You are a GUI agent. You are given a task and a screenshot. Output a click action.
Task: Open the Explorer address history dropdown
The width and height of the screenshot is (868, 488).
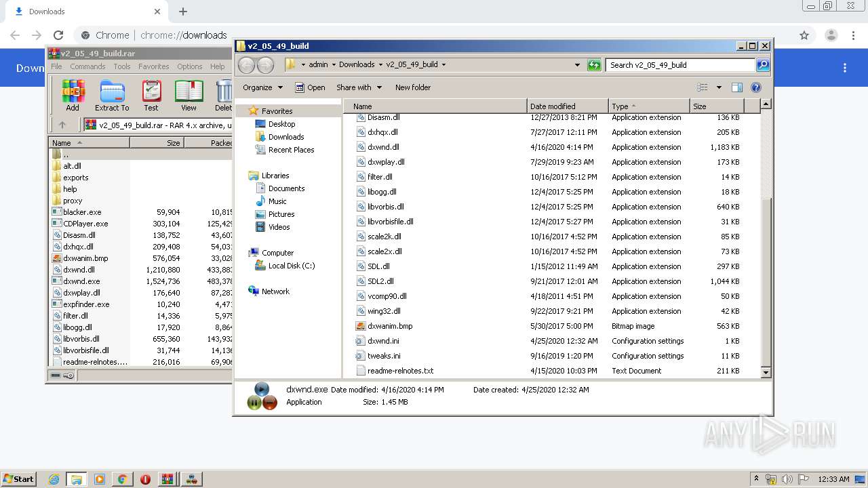click(577, 65)
